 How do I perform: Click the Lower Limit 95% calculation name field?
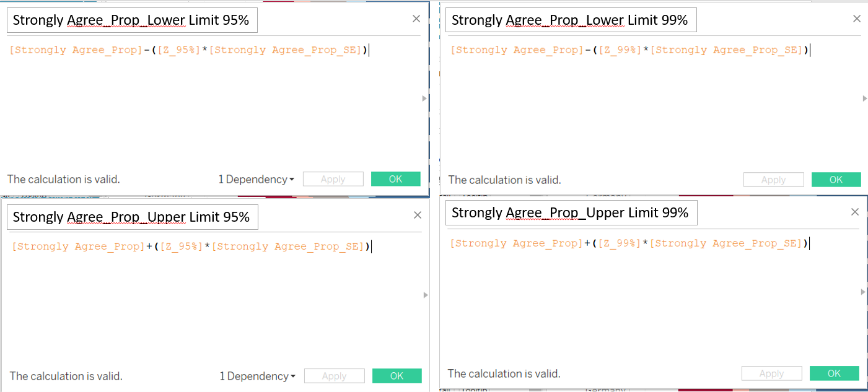tap(131, 20)
